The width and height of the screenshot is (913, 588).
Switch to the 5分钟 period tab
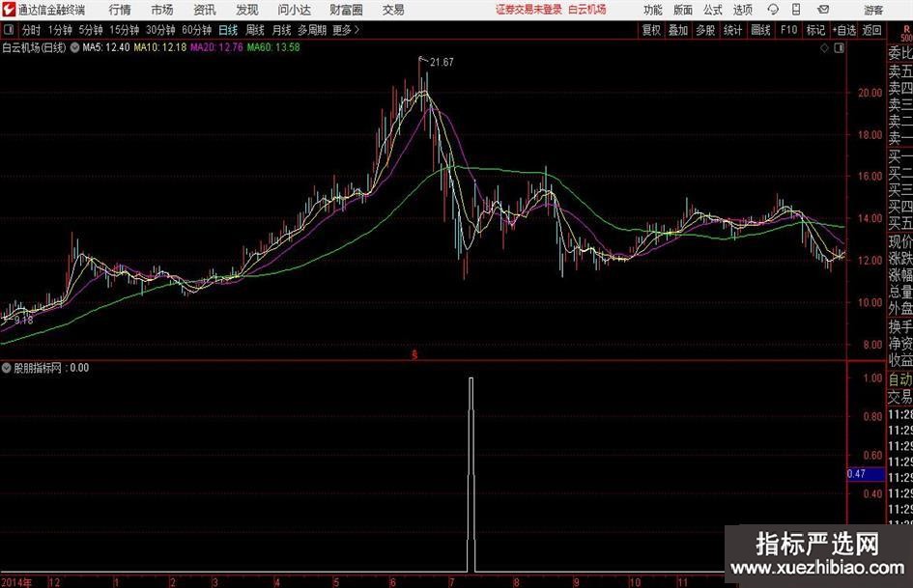pos(90,30)
